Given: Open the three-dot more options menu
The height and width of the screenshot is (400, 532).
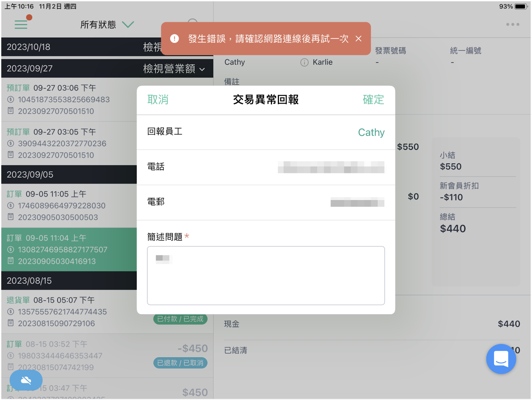Looking at the screenshot, I should [x=513, y=24].
